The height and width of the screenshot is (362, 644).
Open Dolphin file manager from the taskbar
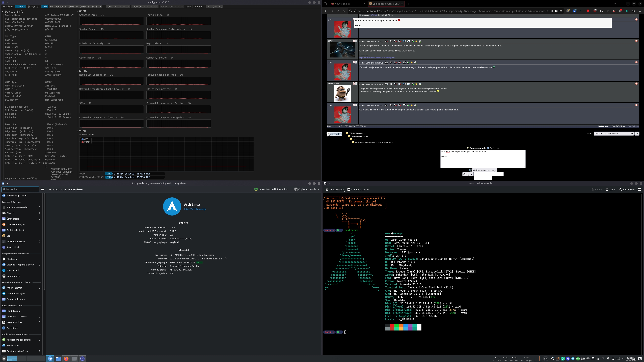[58, 359]
